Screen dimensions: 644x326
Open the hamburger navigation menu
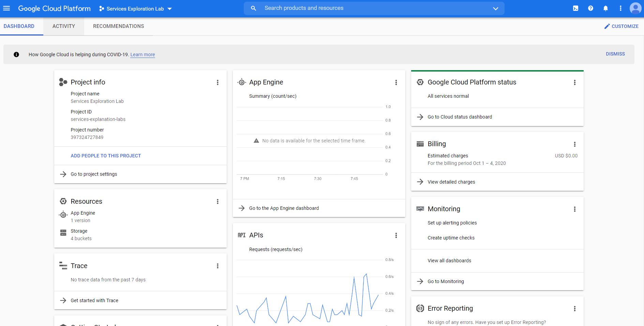point(6,9)
